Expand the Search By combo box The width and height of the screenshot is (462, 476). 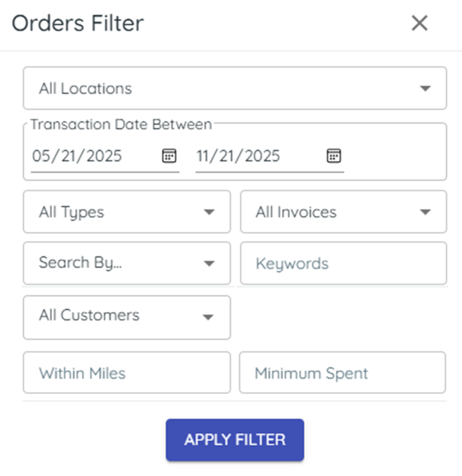117,264
